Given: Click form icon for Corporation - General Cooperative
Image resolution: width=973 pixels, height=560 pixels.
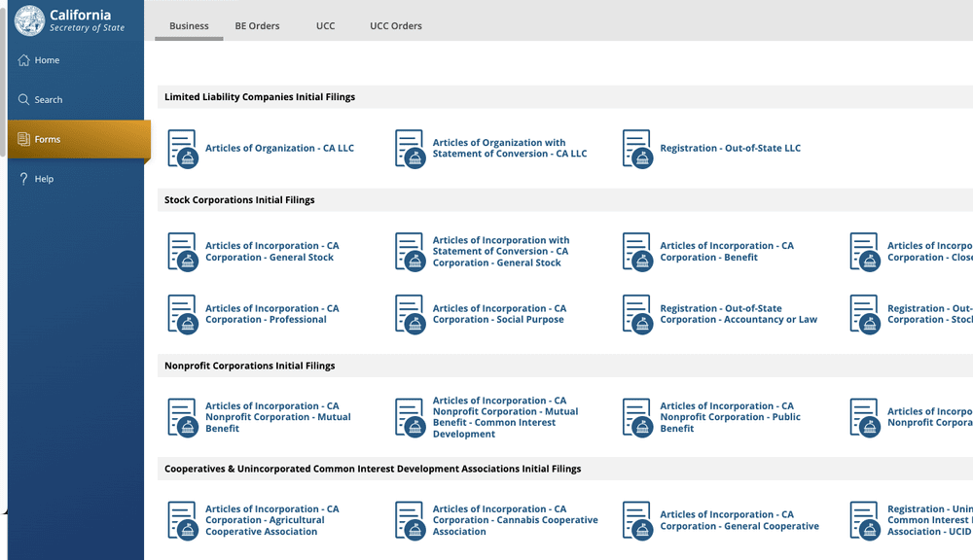Looking at the screenshot, I should coord(638,521).
